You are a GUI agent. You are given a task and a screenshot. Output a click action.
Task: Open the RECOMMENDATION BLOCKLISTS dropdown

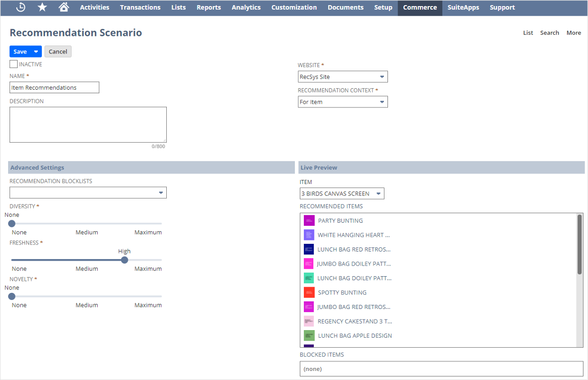coord(88,193)
